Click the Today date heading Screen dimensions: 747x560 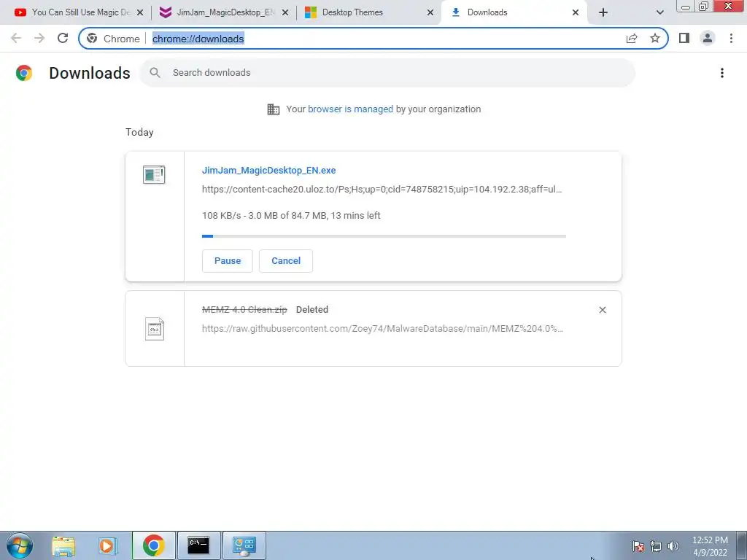tap(139, 133)
